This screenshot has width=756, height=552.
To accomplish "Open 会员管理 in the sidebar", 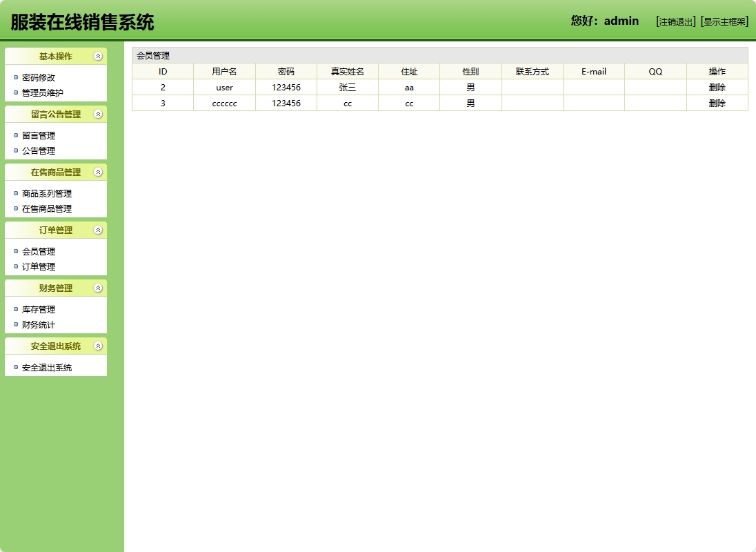I will (39, 251).
